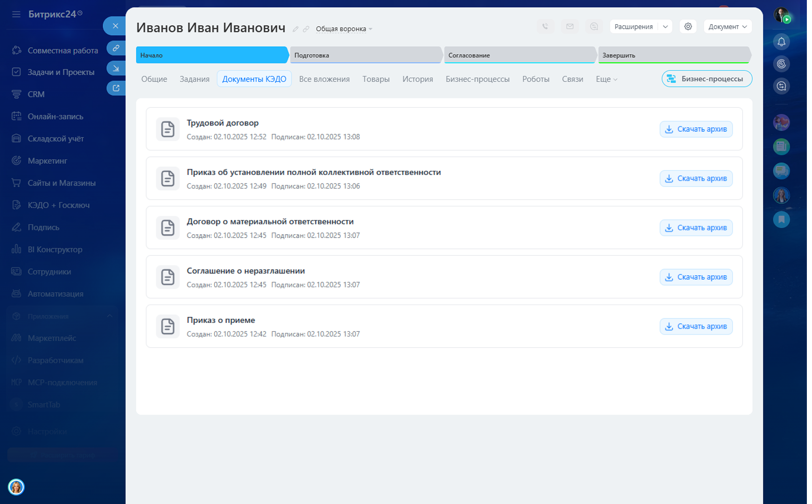
Task: Select the Согласование pipeline stage
Action: pyautogui.click(x=519, y=55)
